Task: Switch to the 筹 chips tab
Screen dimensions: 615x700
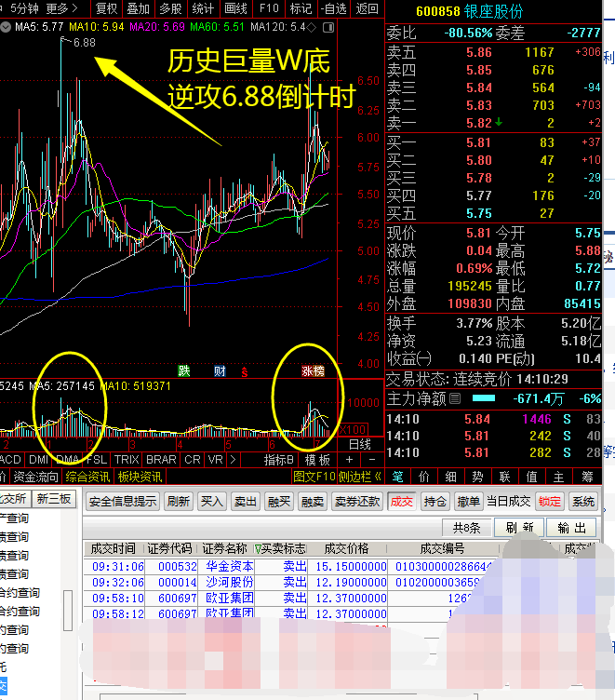Action: (587, 477)
